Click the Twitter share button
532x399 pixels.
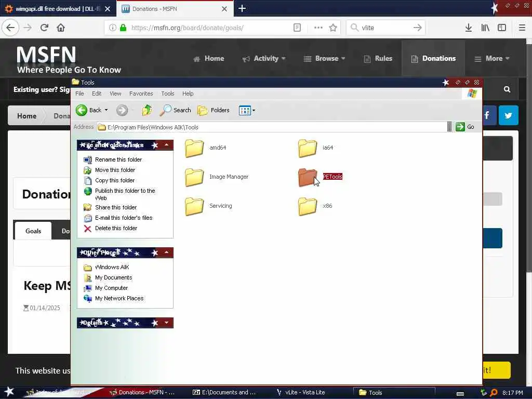[508, 115]
